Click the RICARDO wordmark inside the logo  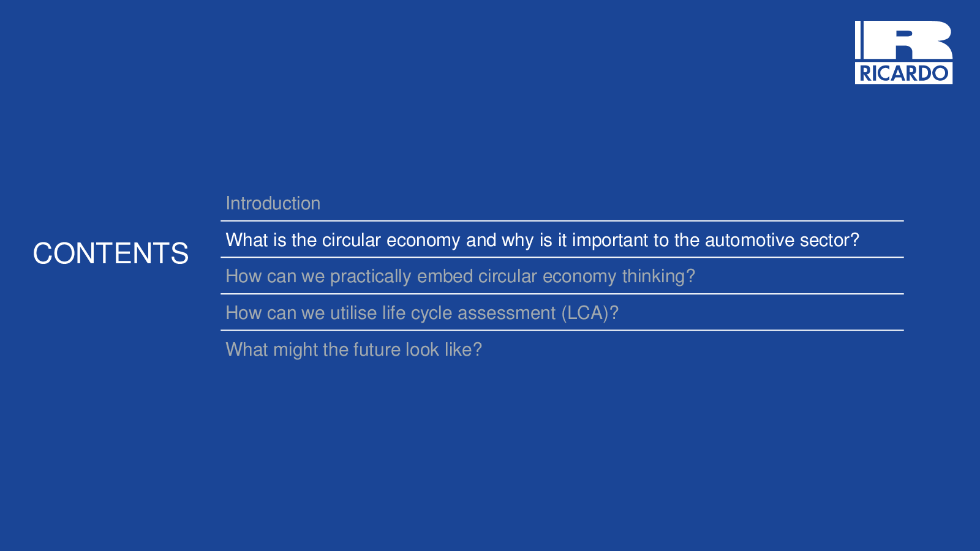click(903, 73)
